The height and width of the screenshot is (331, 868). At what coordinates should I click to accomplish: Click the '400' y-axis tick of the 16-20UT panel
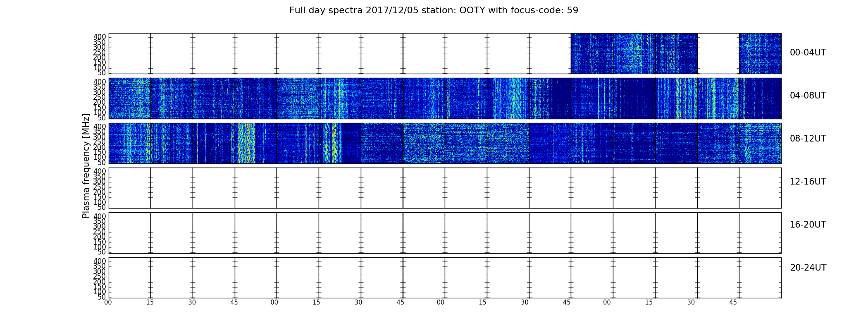tap(100, 216)
